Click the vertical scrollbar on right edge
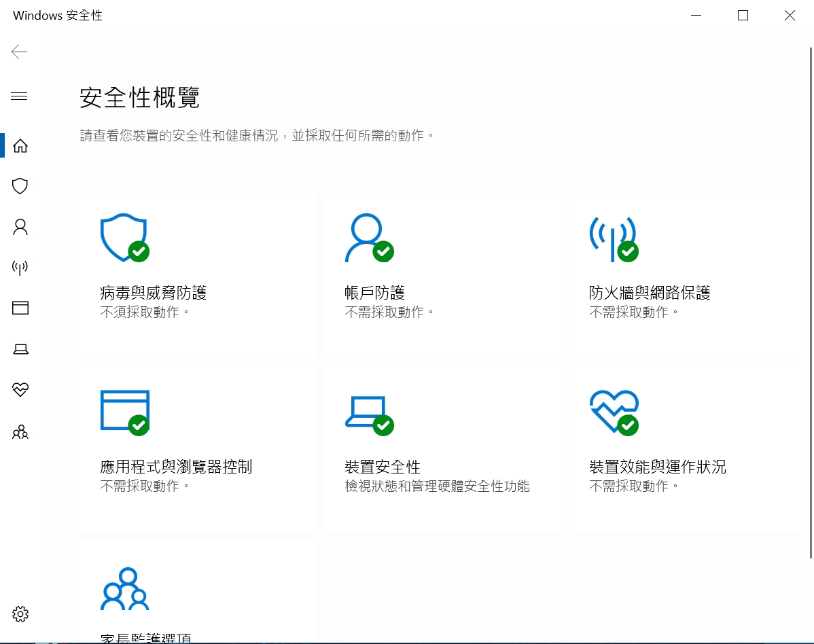This screenshot has width=814, height=644. pyautogui.click(x=811, y=303)
